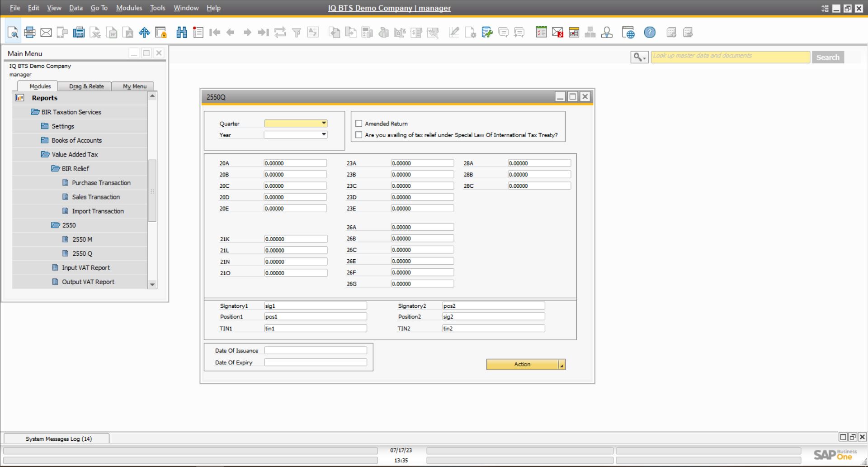The height and width of the screenshot is (467, 868).
Task: Click the Main Menu scrollbar thumb
Action: pyautogui.click(x=152, y=191)
